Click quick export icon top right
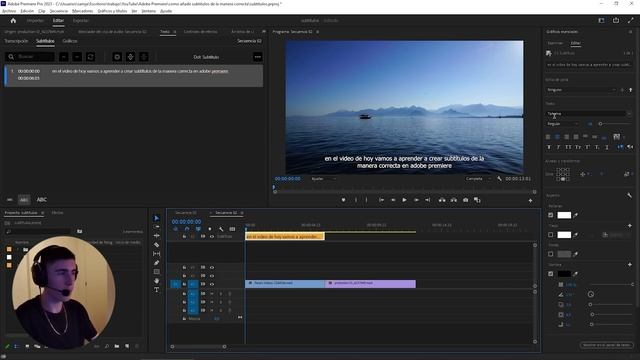 tap(616, 20)
